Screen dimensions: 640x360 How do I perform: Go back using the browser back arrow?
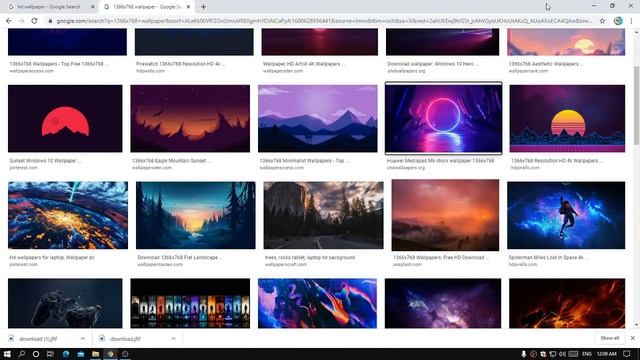9,21
